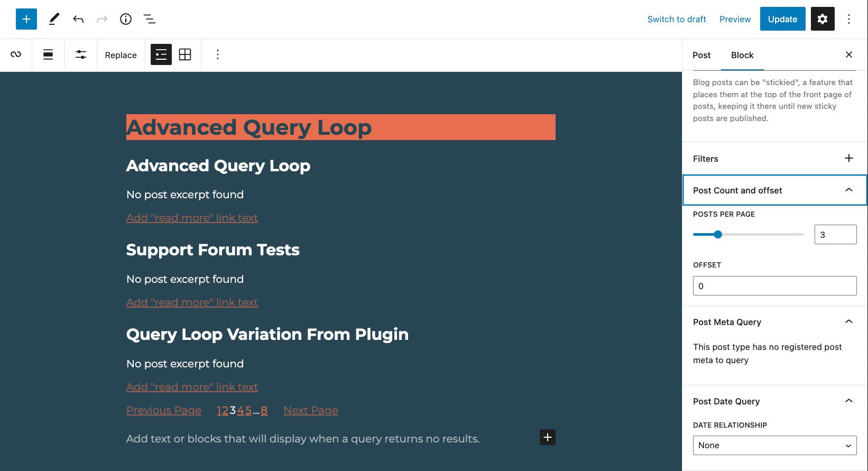Screen dimensions: 868x471
Task: Preview the post
Action: (735, 19)
